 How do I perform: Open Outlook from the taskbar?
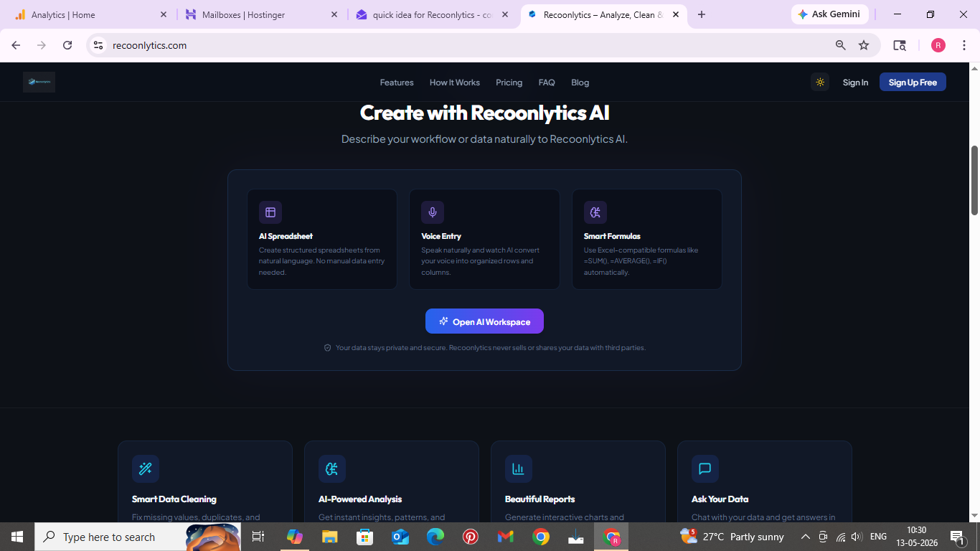tap(400, 537)
